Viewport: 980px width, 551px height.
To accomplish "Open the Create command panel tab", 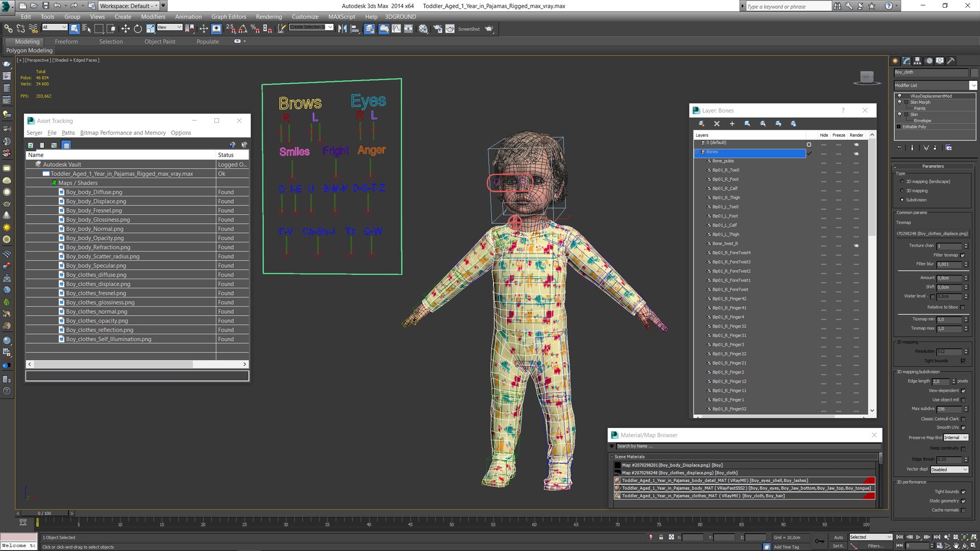I will pyautogui.click(x=895, y=61).
